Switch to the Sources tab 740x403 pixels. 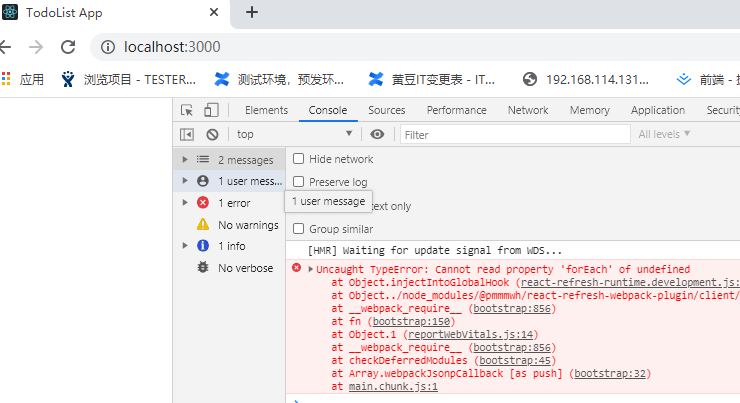pos(387,110)
